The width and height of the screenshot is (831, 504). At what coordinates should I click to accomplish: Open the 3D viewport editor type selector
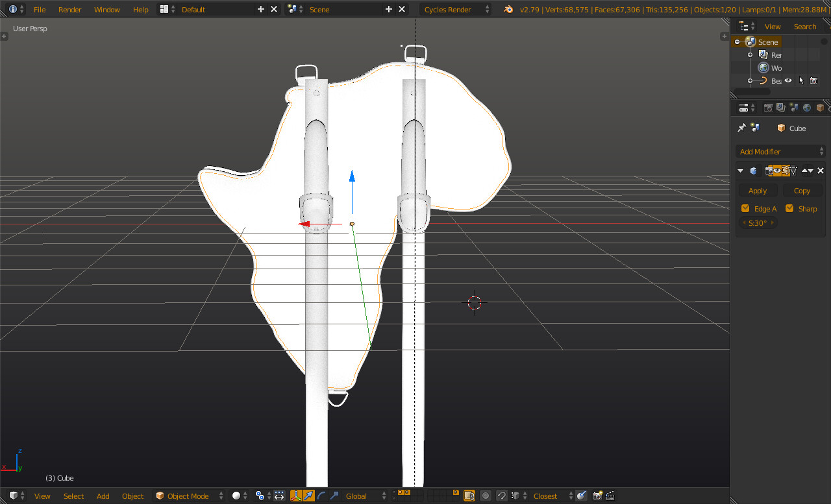(17, 496)
